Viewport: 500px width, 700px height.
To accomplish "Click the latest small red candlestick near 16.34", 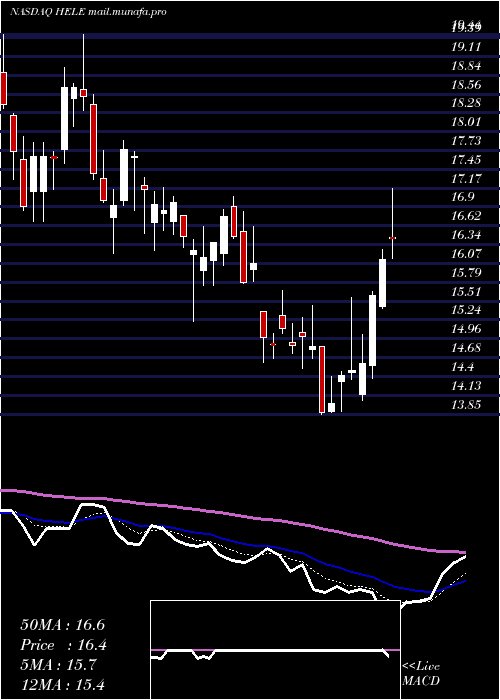I will 392,238.
